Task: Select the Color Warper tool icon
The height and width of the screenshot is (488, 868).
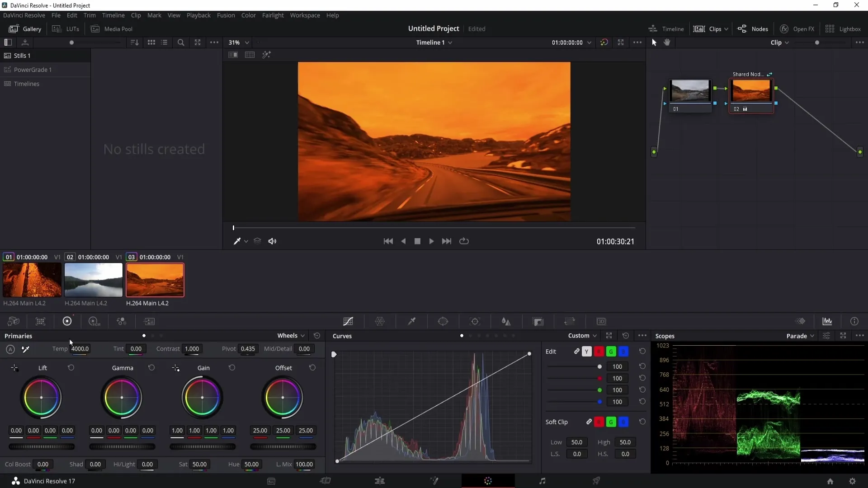Action: 380,322
